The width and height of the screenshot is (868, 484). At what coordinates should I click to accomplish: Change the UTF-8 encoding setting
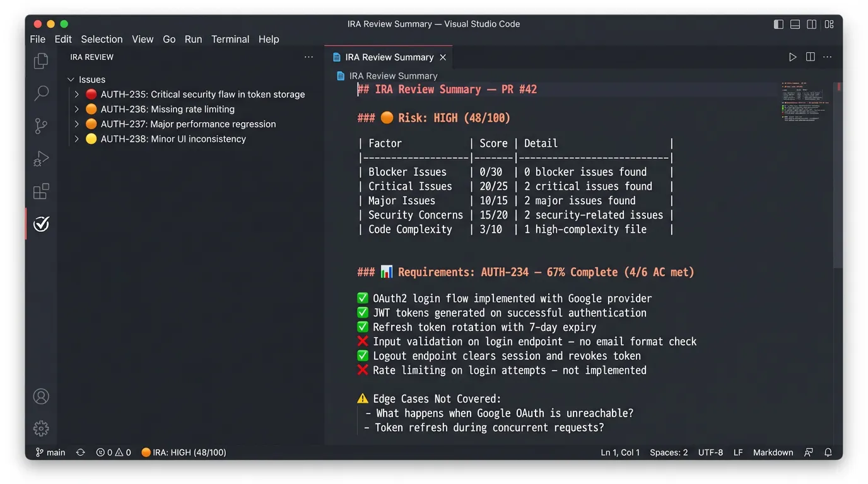710,452
